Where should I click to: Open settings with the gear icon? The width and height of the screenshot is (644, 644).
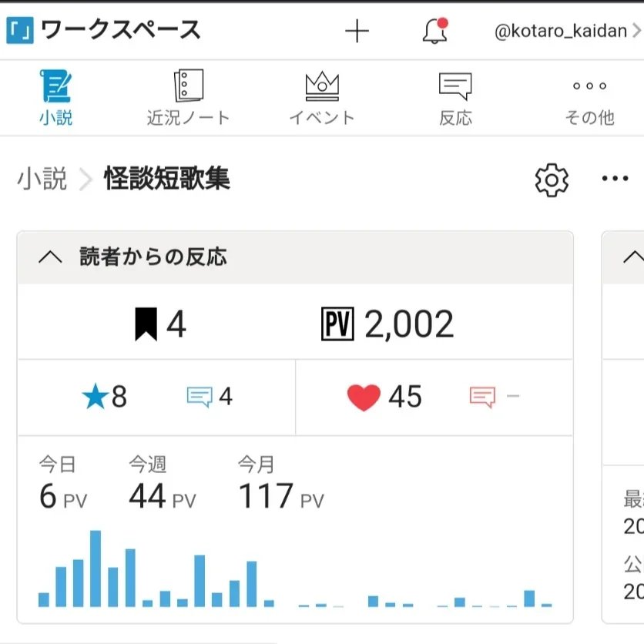click(552, 179)
